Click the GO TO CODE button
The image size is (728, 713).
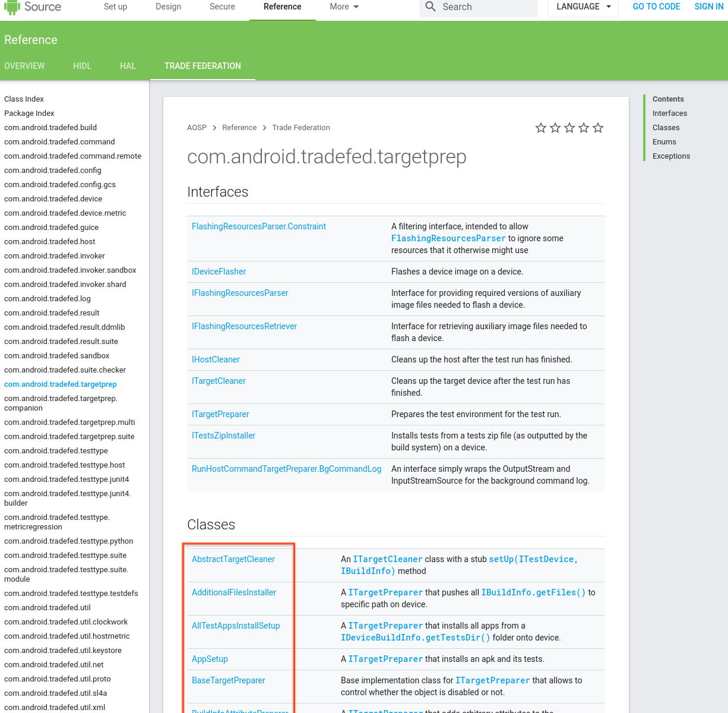(x=656, y=7)
